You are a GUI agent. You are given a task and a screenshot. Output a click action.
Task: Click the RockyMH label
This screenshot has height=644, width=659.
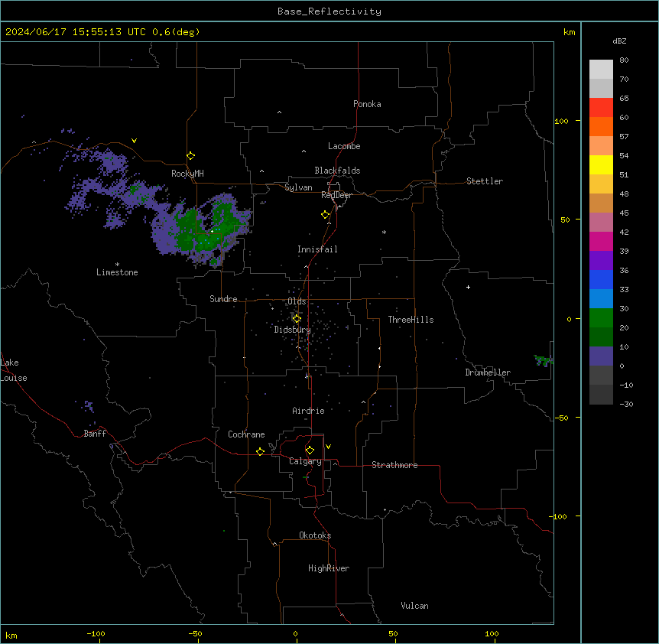(x=187, y=174)
